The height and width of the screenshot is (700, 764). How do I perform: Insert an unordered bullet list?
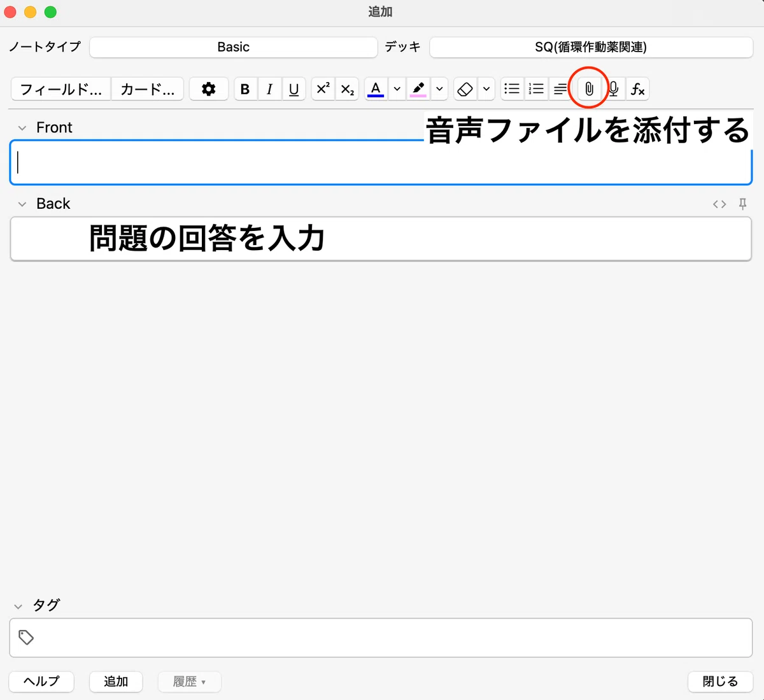pos(512,89)
